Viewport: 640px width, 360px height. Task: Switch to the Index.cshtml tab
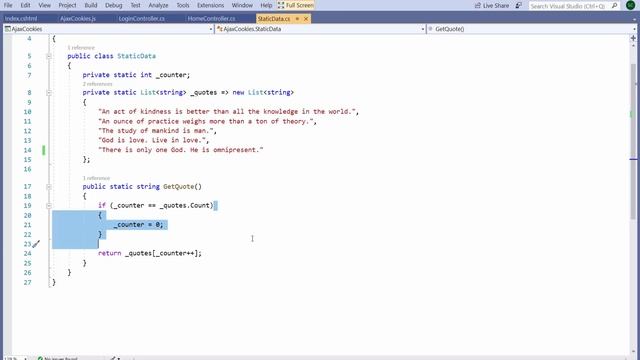click(x=21, y=19)
